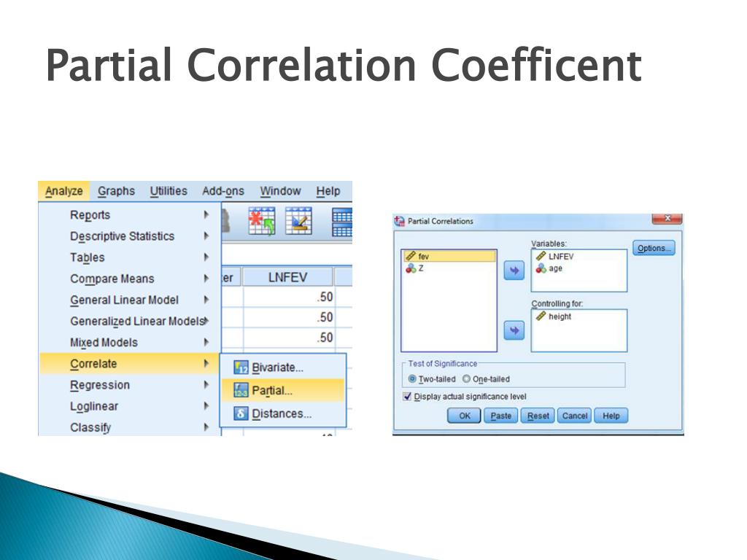747x560 pixels.
Task: Select first .50 cell in LNFEV column
Action: 289,297
